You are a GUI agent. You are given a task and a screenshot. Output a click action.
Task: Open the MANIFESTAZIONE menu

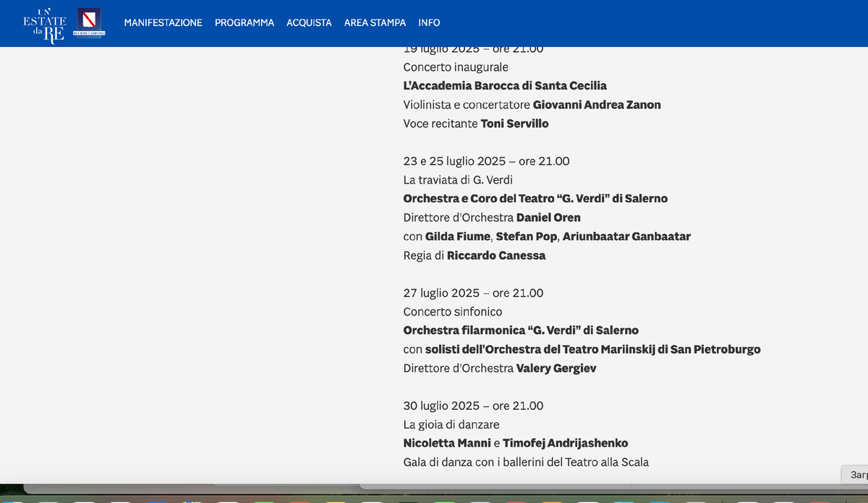[x=163, y=23]
